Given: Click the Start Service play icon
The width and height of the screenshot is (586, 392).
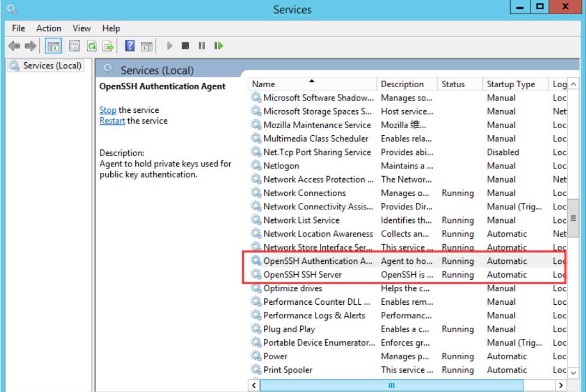Looking at the screenshot, I should click(x=169, y=46).
